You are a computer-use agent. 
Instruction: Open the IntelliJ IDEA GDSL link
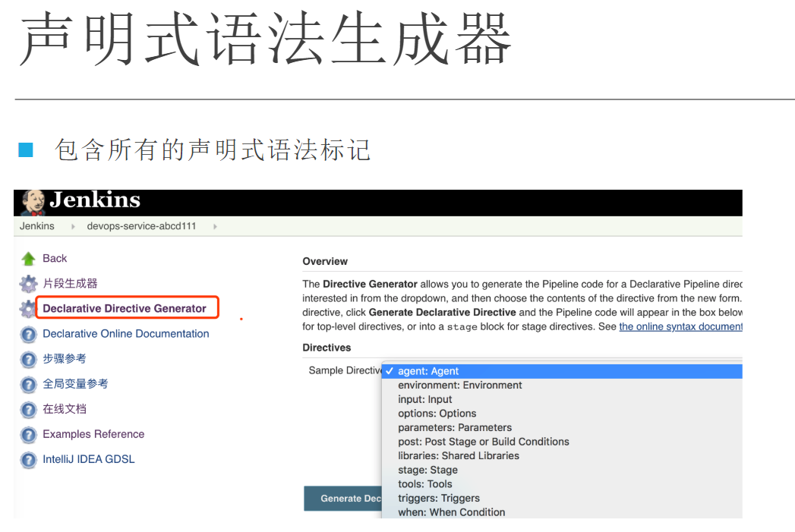(89, 459)
